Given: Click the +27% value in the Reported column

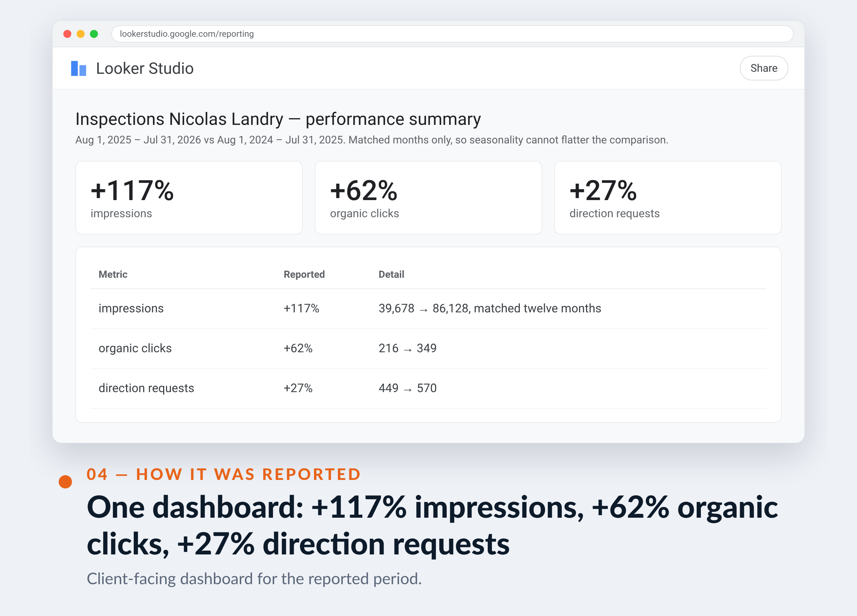Looking at the screenshot, I should (298, 388).
